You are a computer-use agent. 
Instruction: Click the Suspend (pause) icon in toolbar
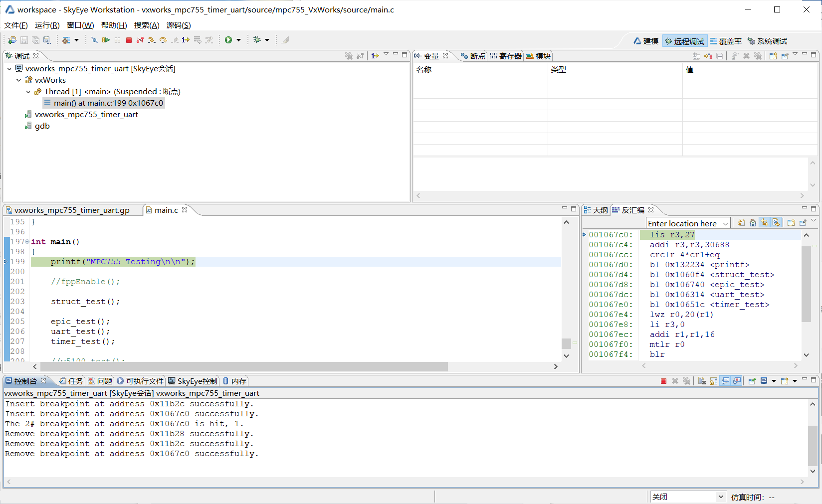[x=117, y=40]
